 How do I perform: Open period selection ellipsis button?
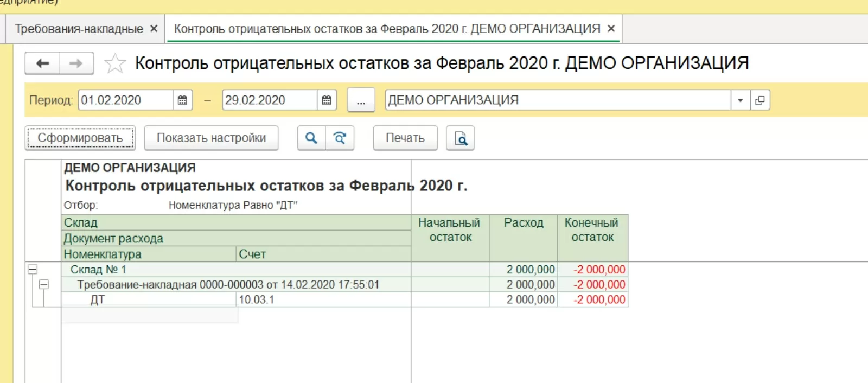tap(361, 100)
